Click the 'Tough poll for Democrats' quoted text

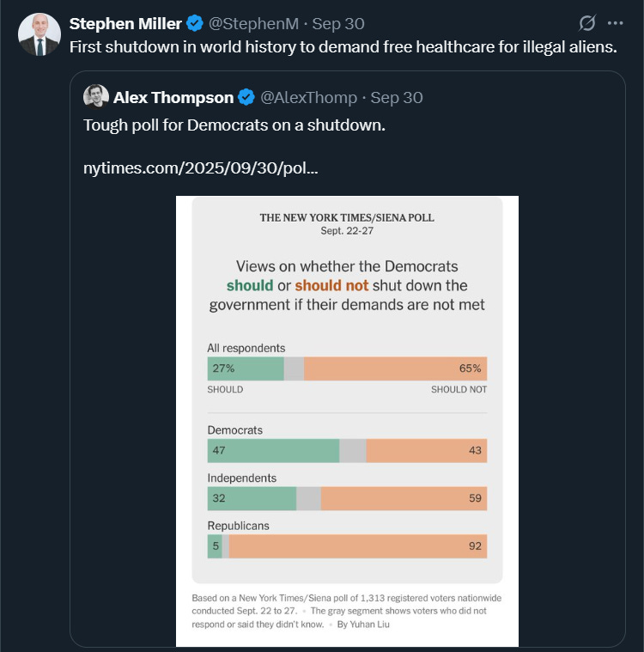(234, 125)
